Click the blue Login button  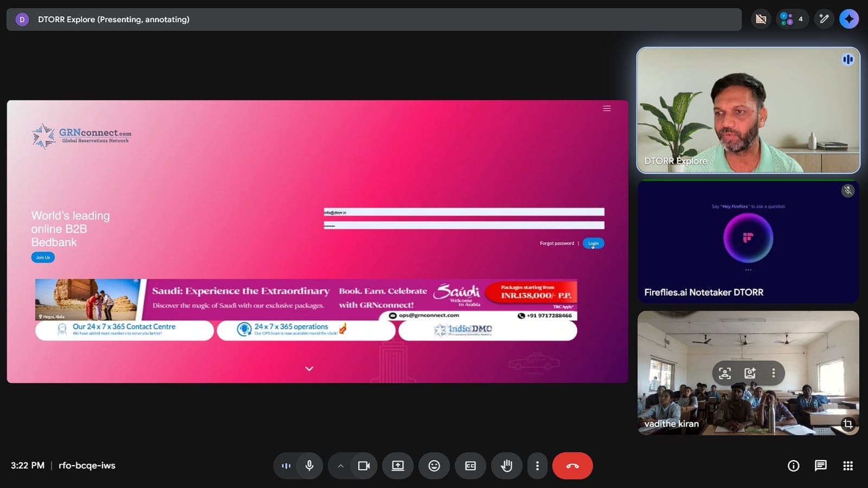(x=593, y=243)
